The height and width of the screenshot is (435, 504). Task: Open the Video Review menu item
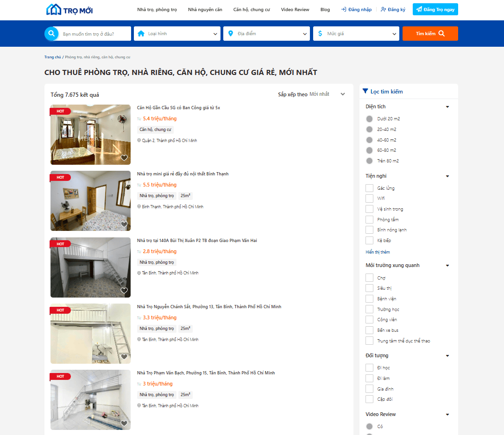click(295, 10)
